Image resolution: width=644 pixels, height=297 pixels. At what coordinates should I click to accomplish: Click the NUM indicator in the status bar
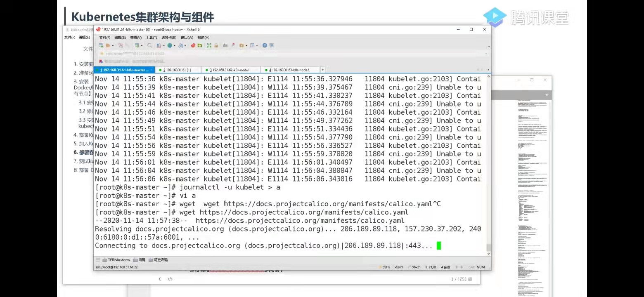click(x=481, y=267)
